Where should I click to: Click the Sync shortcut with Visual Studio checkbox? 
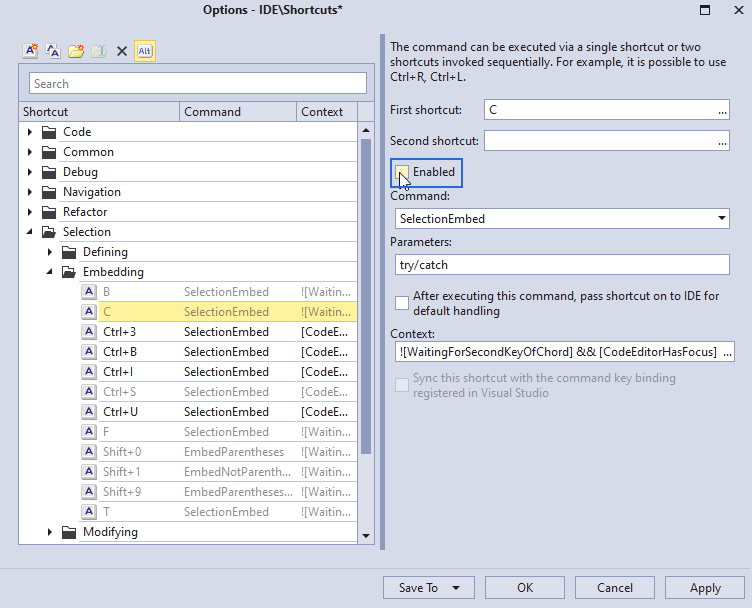402,385
